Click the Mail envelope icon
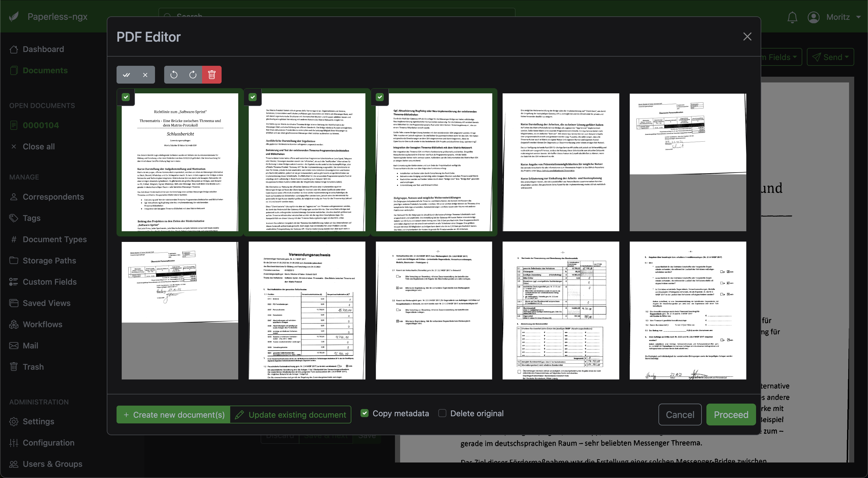This screenshot has width=868, height=478. (14, 345)
